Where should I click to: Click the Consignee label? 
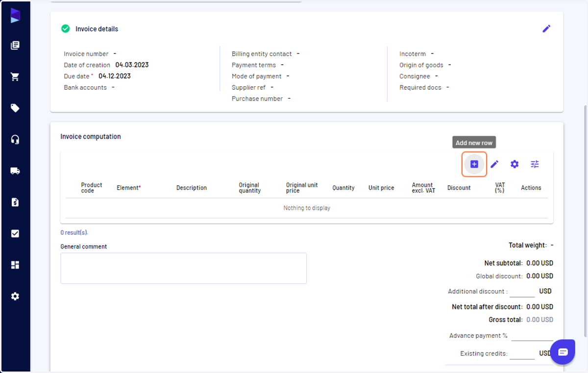415,76
